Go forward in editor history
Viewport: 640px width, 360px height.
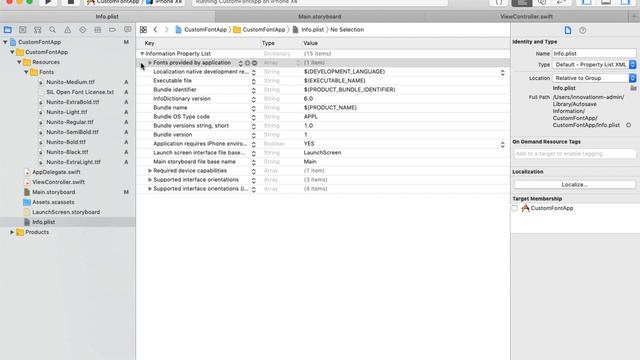pyautogui.click(x=166, y=30)
